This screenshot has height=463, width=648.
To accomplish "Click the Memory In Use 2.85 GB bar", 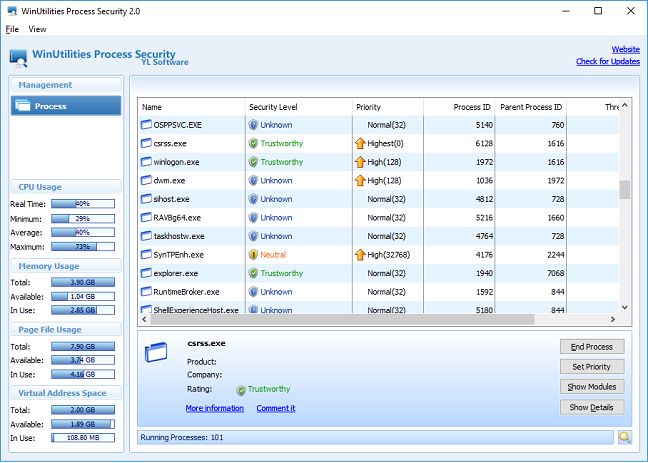I will pos(83,310).
